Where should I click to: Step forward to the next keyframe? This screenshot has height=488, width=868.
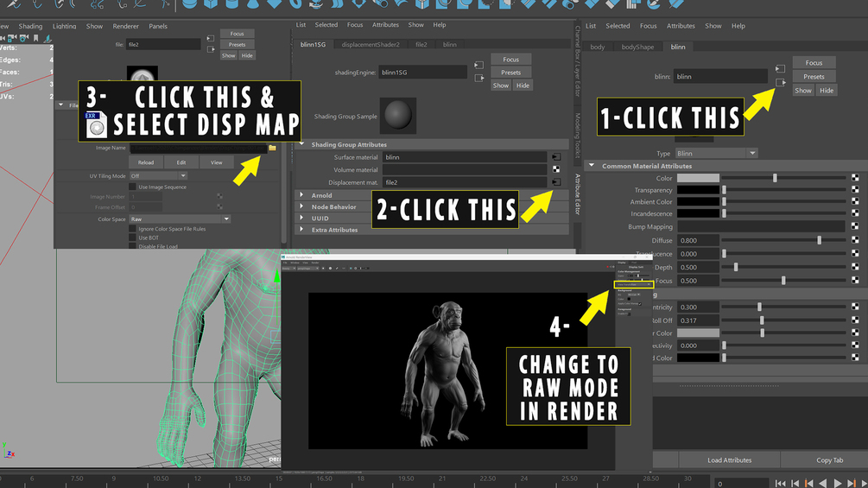click(x=852, y=484)
